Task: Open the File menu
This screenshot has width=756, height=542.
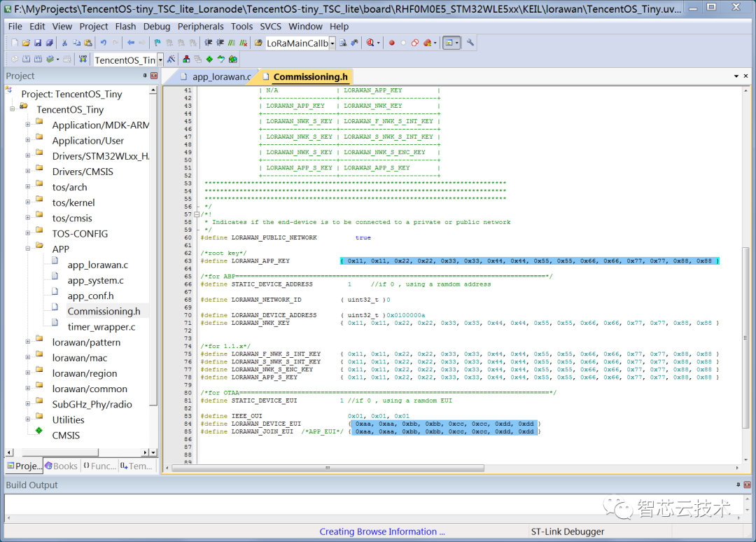Action: pyautogui.click(x=15, y=27)
